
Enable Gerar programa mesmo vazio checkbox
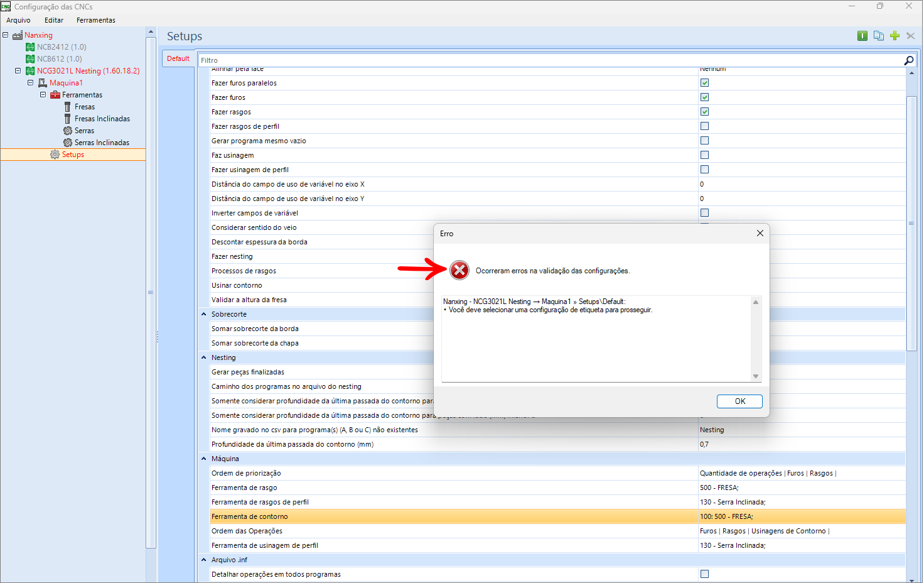pos(704,141)
